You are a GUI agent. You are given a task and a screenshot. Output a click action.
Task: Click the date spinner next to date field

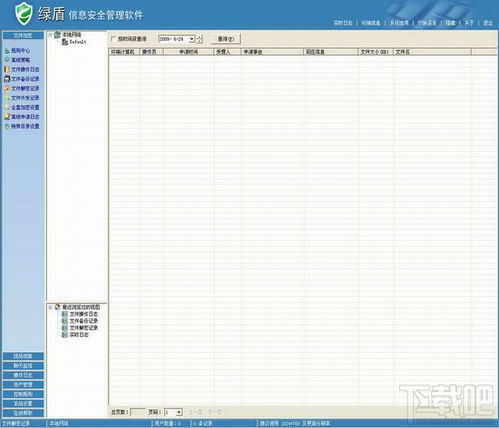tap(199, 39)
